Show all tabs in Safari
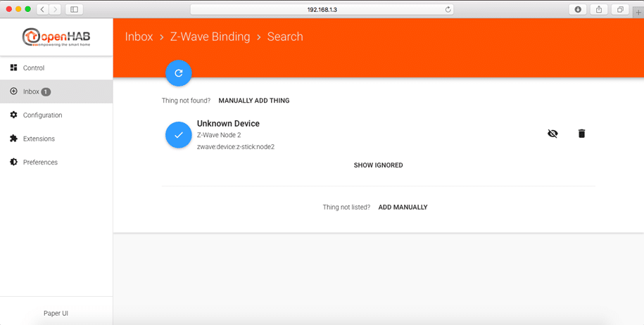Screen dimensions: 644x325 click(620, 9)
